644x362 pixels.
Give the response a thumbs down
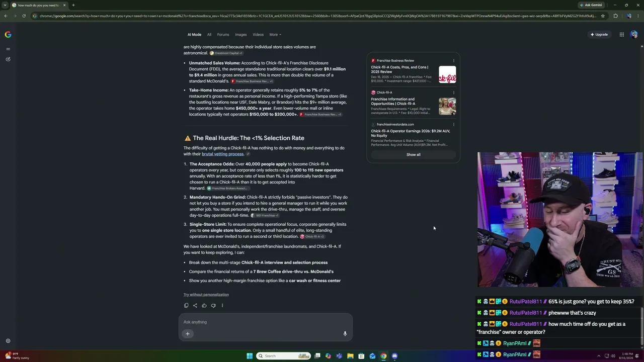[213, 305]
